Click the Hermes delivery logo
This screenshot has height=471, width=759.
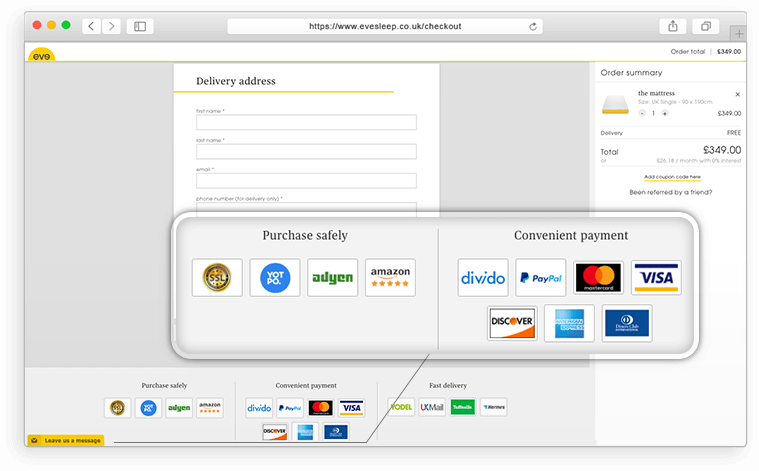[x=494, y=407]
